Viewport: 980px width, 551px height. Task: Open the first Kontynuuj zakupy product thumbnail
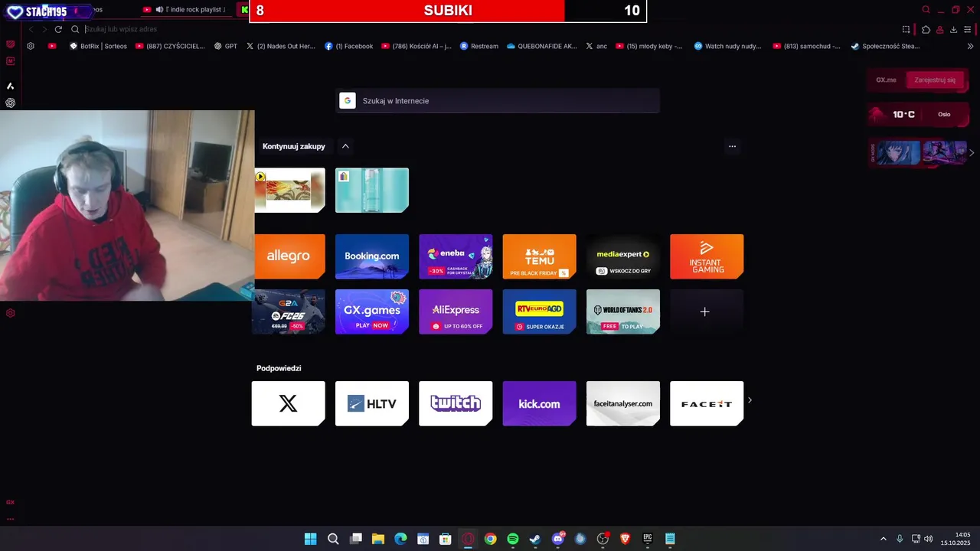point(290,190)
